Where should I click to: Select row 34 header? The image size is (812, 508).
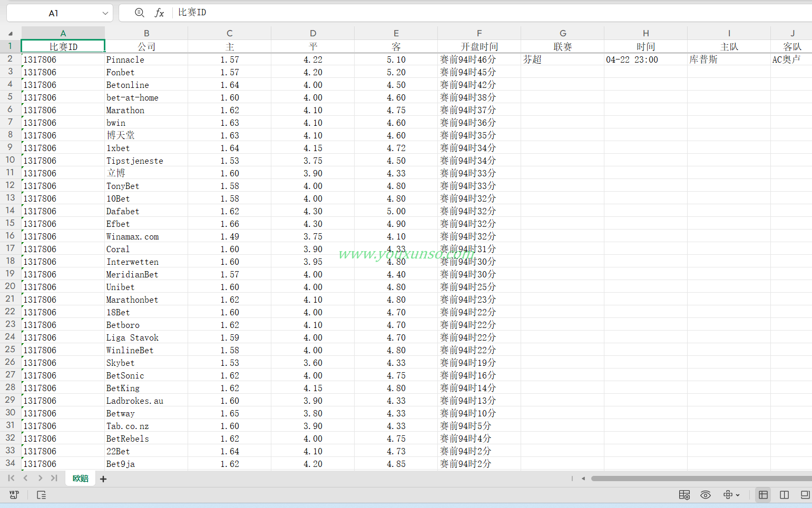pos(10,463)
